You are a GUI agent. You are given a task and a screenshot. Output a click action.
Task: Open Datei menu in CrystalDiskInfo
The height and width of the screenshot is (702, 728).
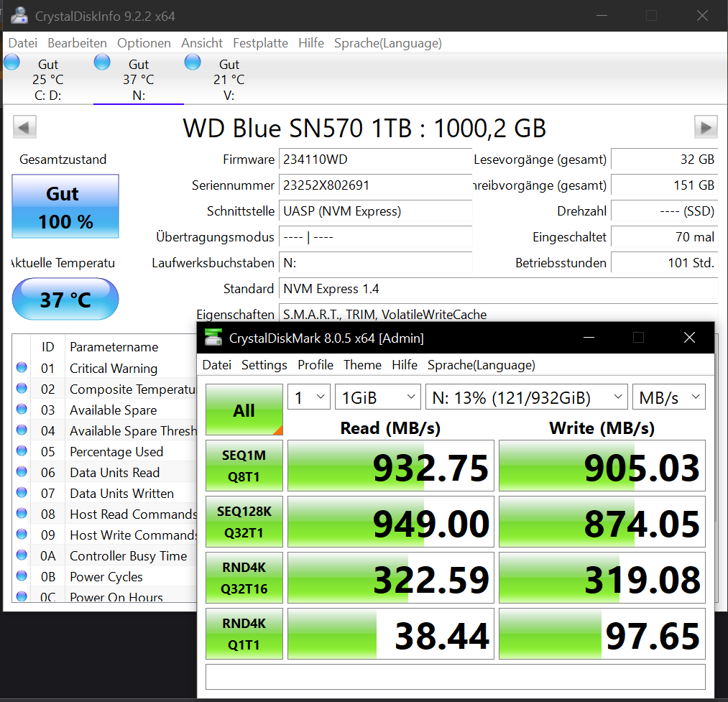click(x=23, y=43)
